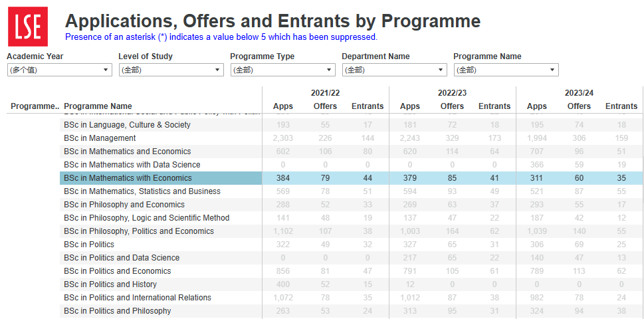Click the 856 Politics and Economics applications cell
This screenshot has height=319, width=644.
pos(283,271)
